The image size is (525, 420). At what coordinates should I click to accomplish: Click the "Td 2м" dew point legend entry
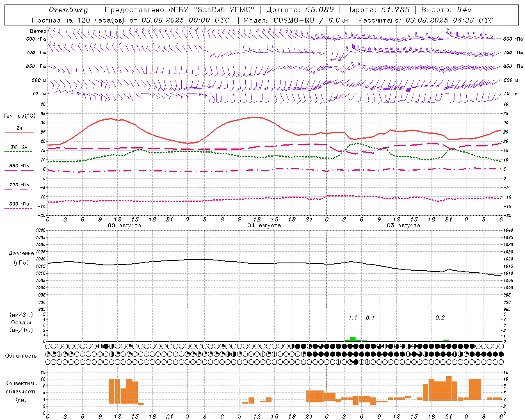[x=19, y=147]
